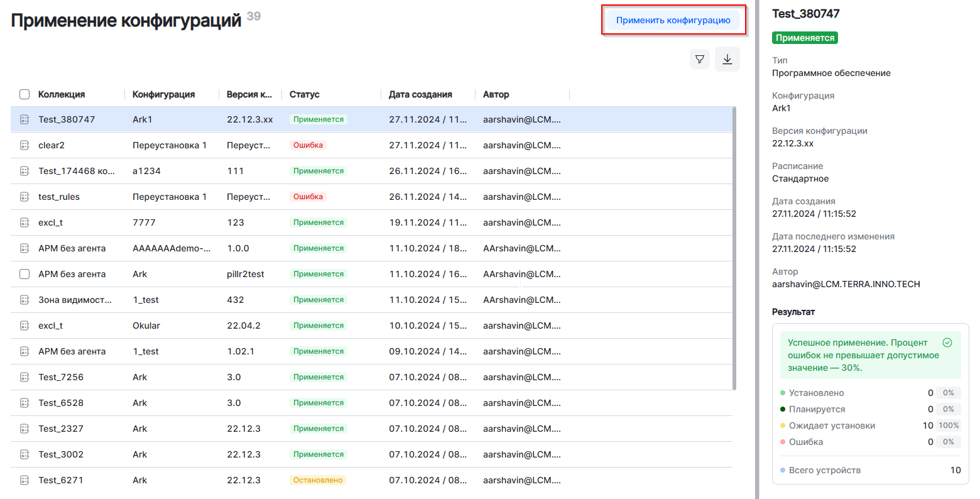Click the row icon beside Test_380747
Viewport: 980px width, 499px height.
click(x=24, y=119)
